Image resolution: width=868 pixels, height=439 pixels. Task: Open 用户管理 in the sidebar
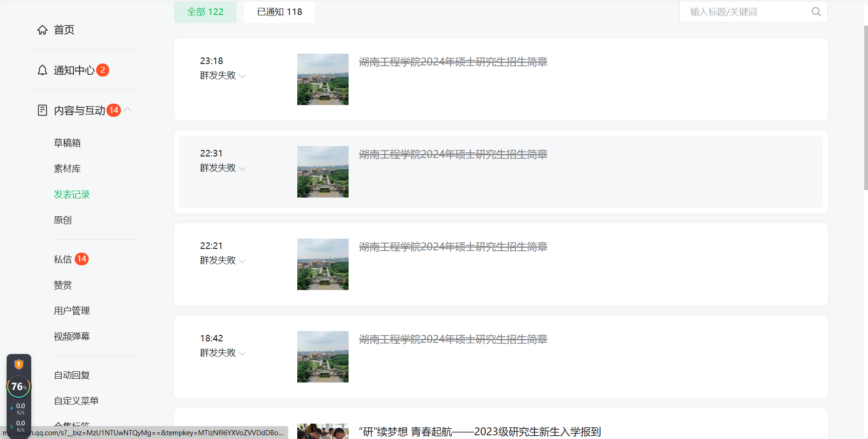point(72,311)
